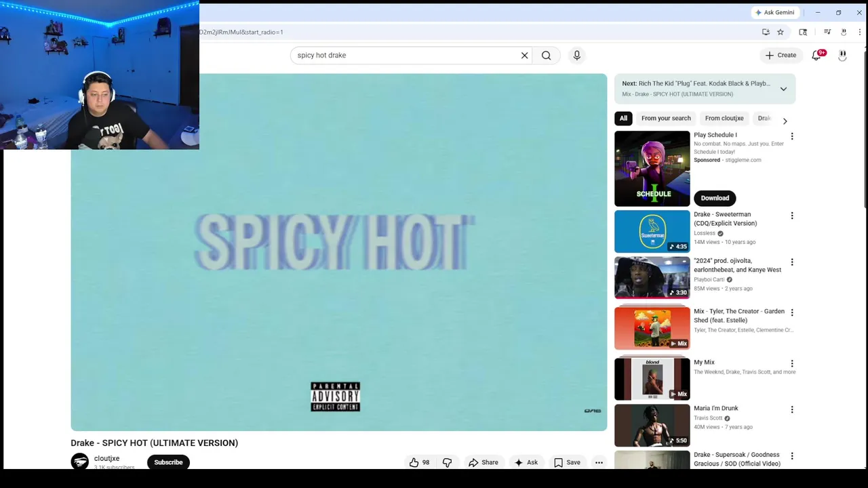Open the Chrome profile avatar

pyautogui.click(x=844, y=32)
